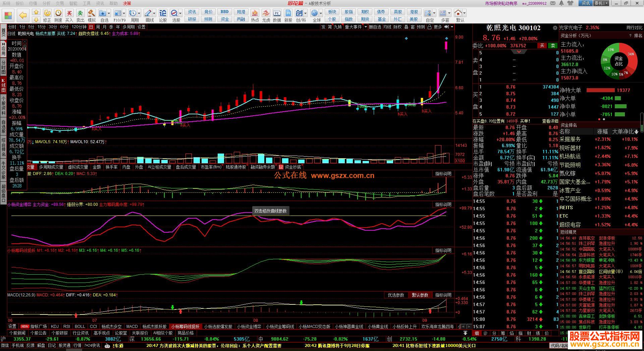The width and height of the screenshot is (644, 351).
Task: Click 指标说明 in the MACD panel
Action: click(x=443, y=295)
